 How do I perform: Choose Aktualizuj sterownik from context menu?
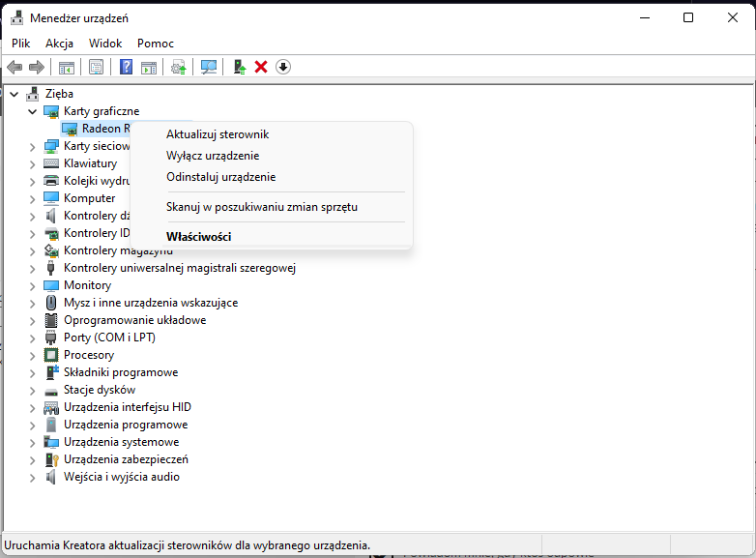pos(271,134)
